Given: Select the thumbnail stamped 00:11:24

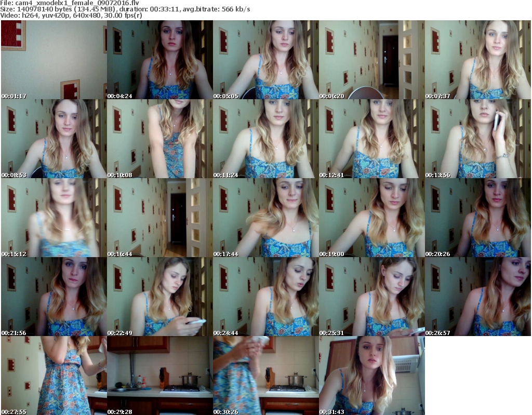Looking at the screenshot, I should click(x=265, y=139).
